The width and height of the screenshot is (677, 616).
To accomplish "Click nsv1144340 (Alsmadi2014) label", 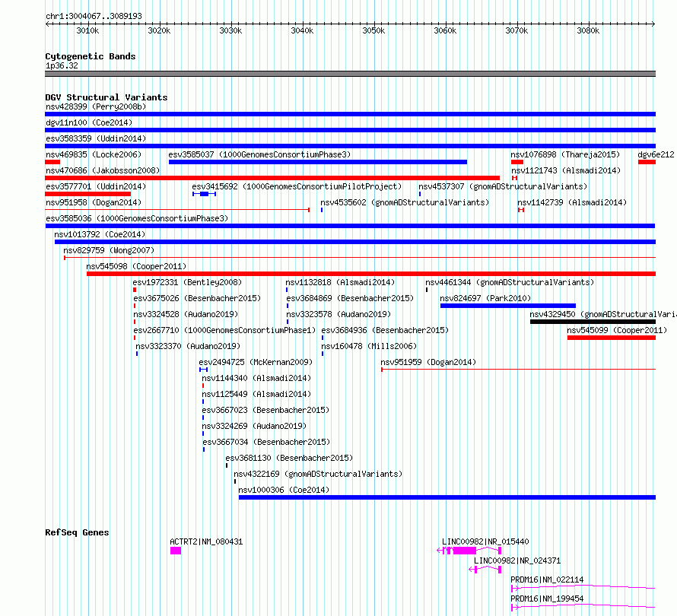I will [256, 378].
